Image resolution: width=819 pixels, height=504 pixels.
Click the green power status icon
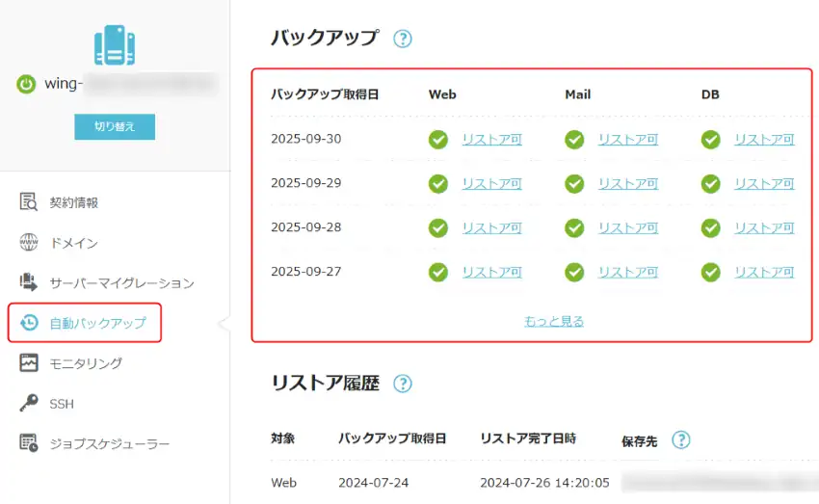[x=26, y=84]
